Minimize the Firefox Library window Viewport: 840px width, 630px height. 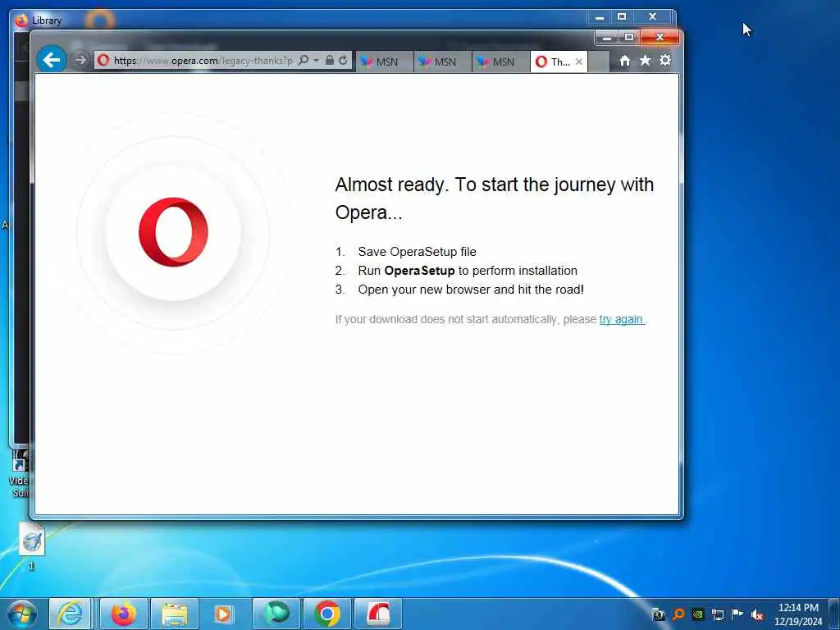(600, 17)
